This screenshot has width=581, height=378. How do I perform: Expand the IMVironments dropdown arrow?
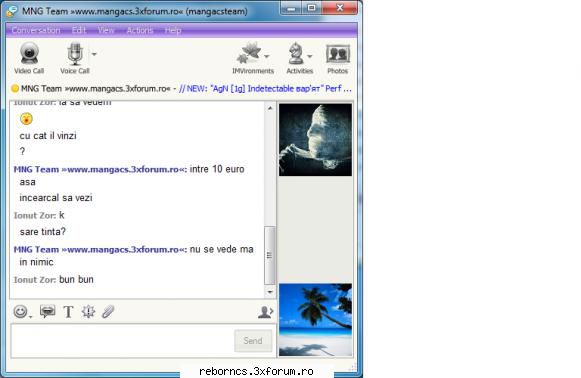point(266,56)
